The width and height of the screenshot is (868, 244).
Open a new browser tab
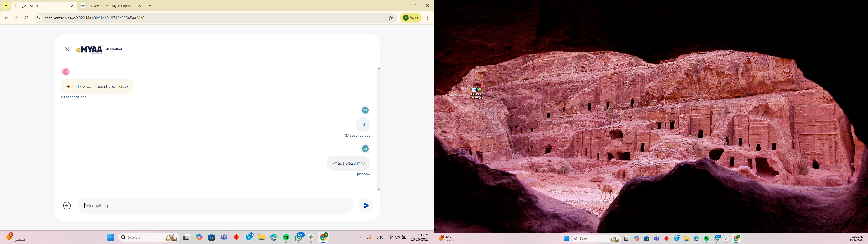(150, 6)
